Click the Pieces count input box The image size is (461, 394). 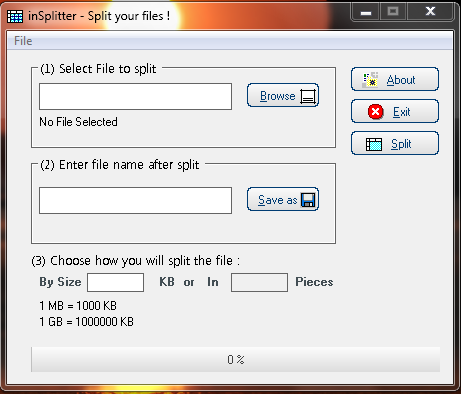point(259,282)
